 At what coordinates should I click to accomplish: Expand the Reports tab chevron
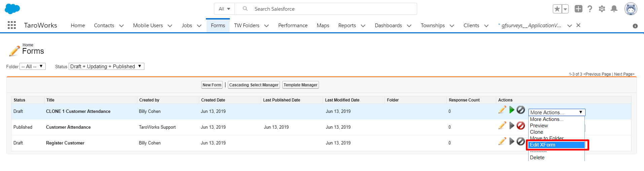(363, 26)
